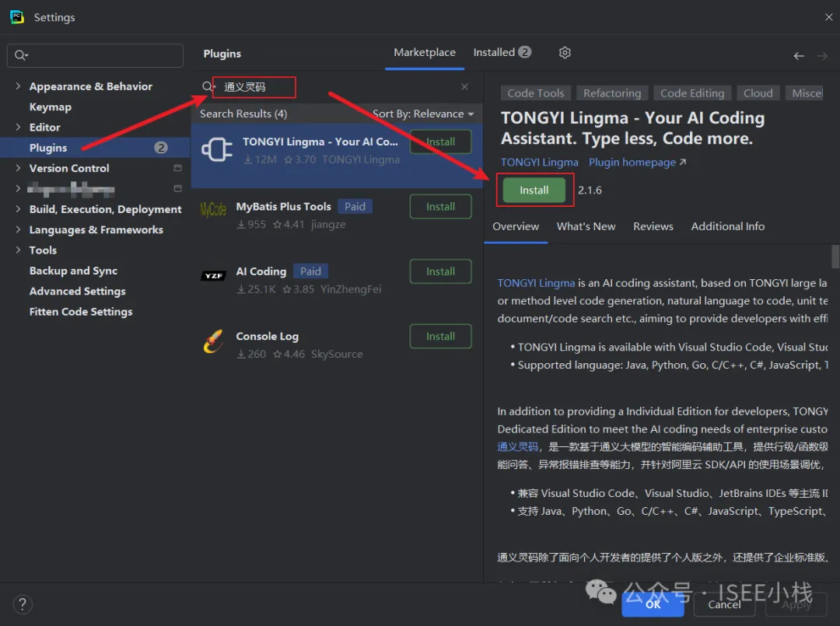Screen dimensions: 840x626
Task: Click the plugin description scrollbar
Action: click(835, 256)
